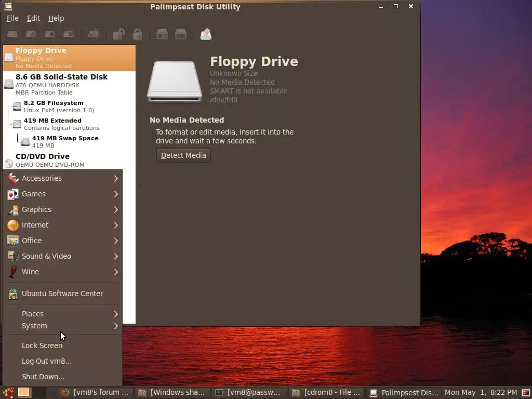Click the Check filesystem toolbar icon

pyautogui.click(x=94, y=34)
